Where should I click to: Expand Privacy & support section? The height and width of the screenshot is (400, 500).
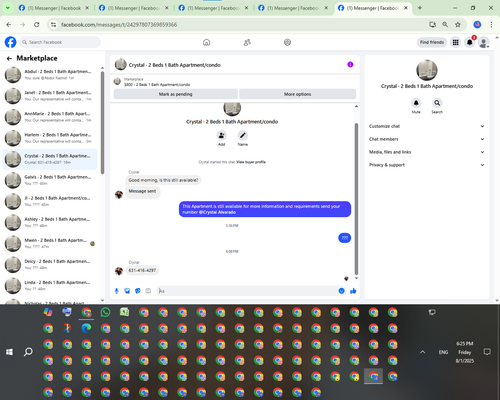(426, 165)
